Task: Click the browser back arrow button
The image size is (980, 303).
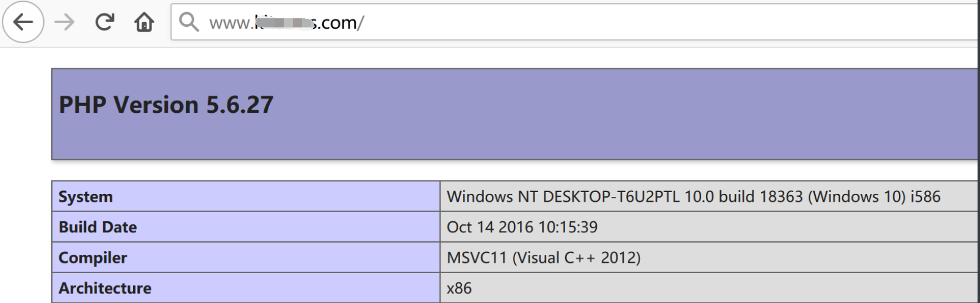Action: [23, 23]
